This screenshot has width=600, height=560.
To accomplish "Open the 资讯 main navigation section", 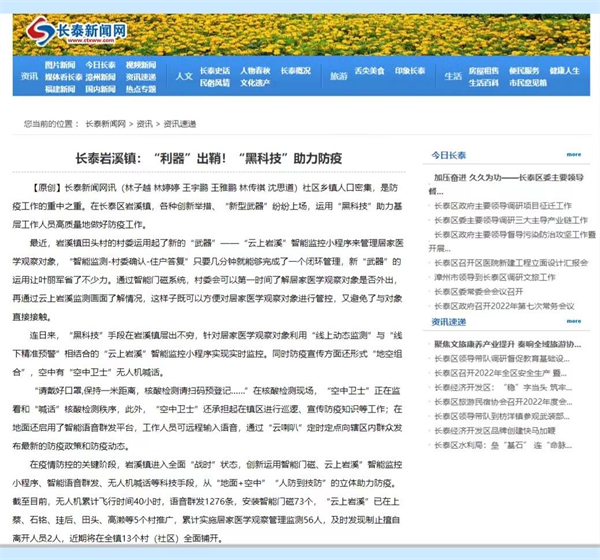I will click(x=29, y=77).
